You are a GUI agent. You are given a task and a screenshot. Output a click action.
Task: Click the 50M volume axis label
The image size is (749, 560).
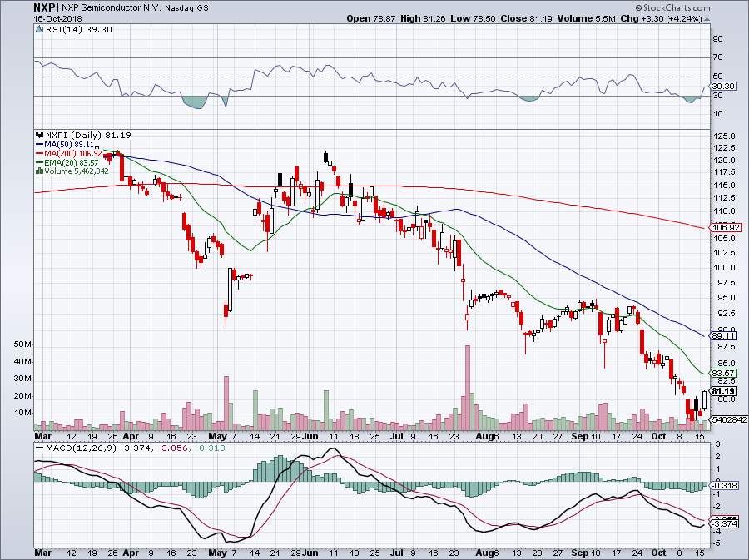pyautogui.click(x=23, y=344)
